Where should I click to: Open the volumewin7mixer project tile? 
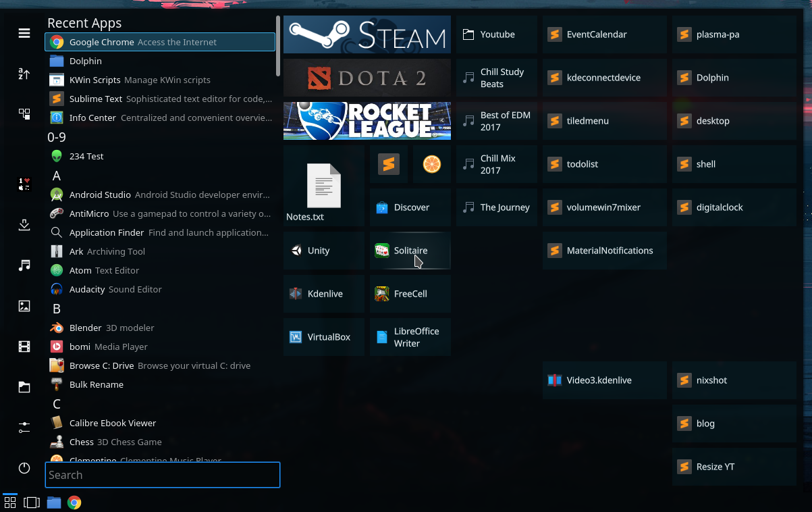[605, 207]
